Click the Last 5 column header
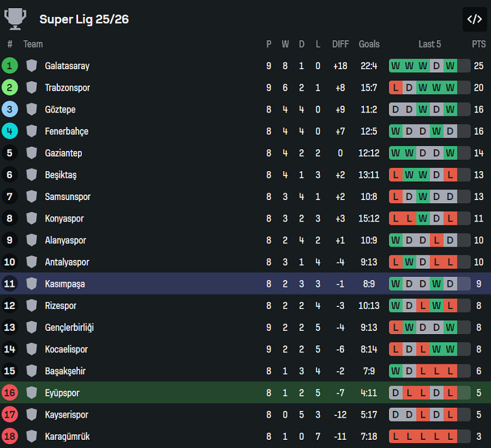The height and width of the screenshot is (448, 491). [429, 44]
